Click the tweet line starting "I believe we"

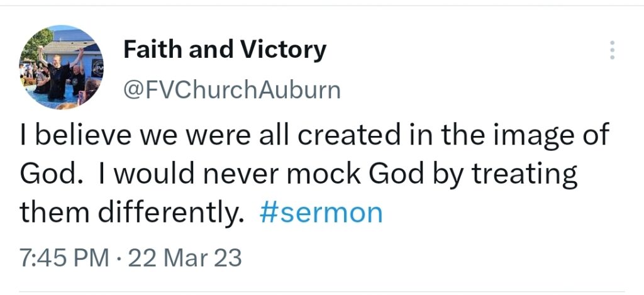click(314, 136)
